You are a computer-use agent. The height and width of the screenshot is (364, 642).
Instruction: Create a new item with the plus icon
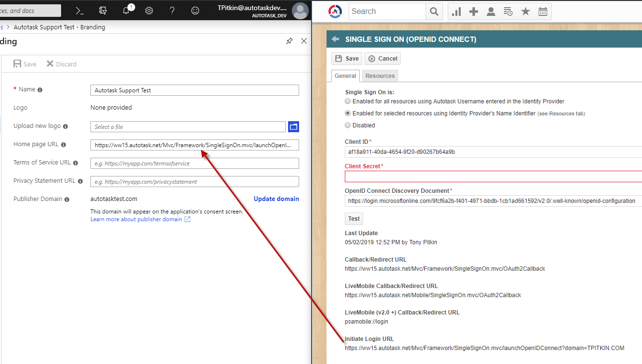pyautogui.click(x=473, y=11)
